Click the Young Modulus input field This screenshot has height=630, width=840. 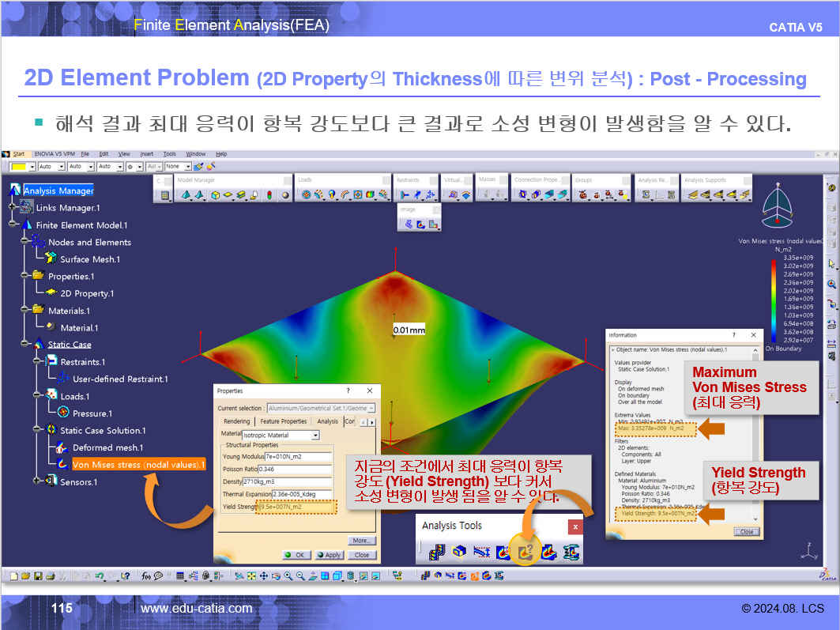[298, 457]
